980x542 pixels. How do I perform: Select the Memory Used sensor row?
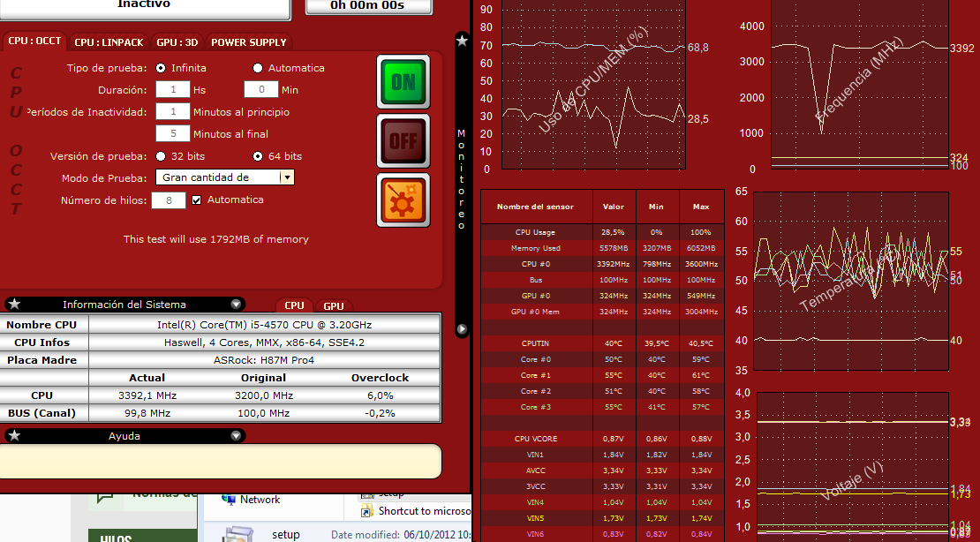click(602, 248)
